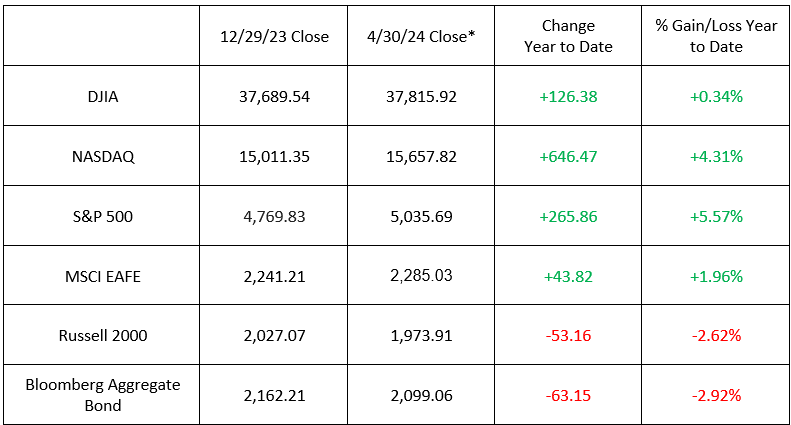
Task: Click the 12/29/23 Close column header
Action: 274,36
